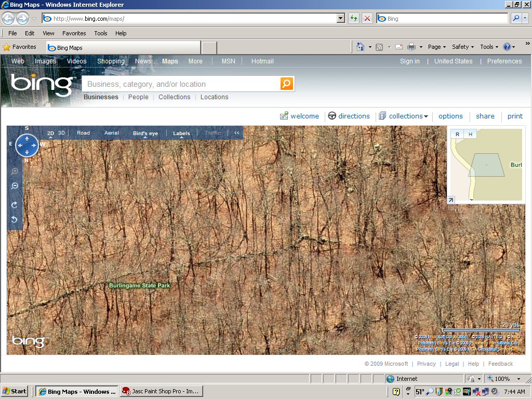Zoom in on the map
Viewport: 532px width, 399px height.
[15, 171]
